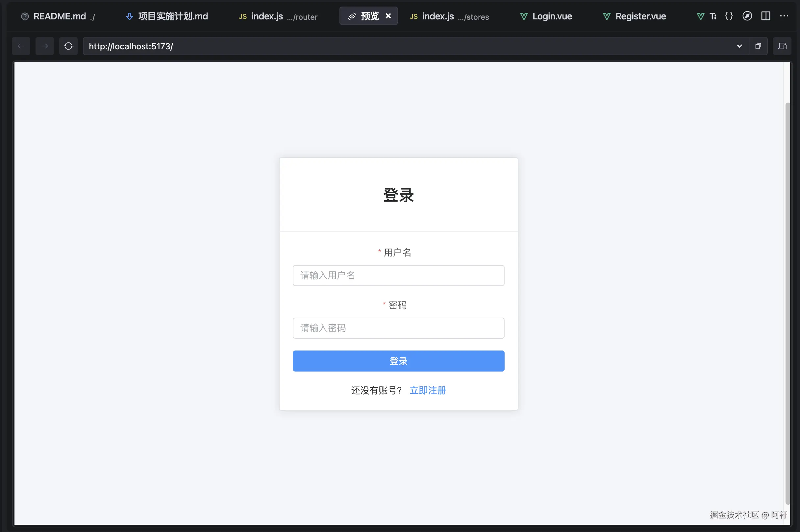800x532 pixels.
Task: Follow the 立即注册 register link
Action: point(428,391)
